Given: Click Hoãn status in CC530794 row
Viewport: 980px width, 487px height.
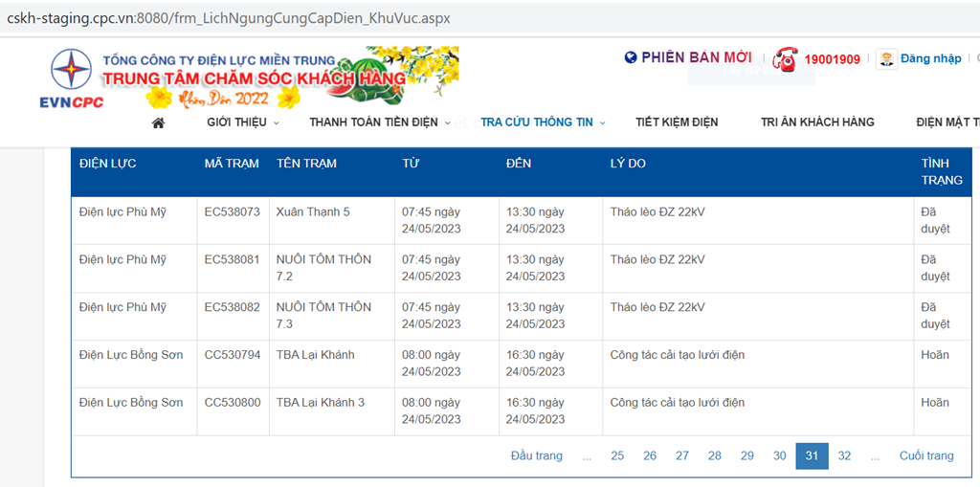Looking at the screenshot, I should (935, 355).
